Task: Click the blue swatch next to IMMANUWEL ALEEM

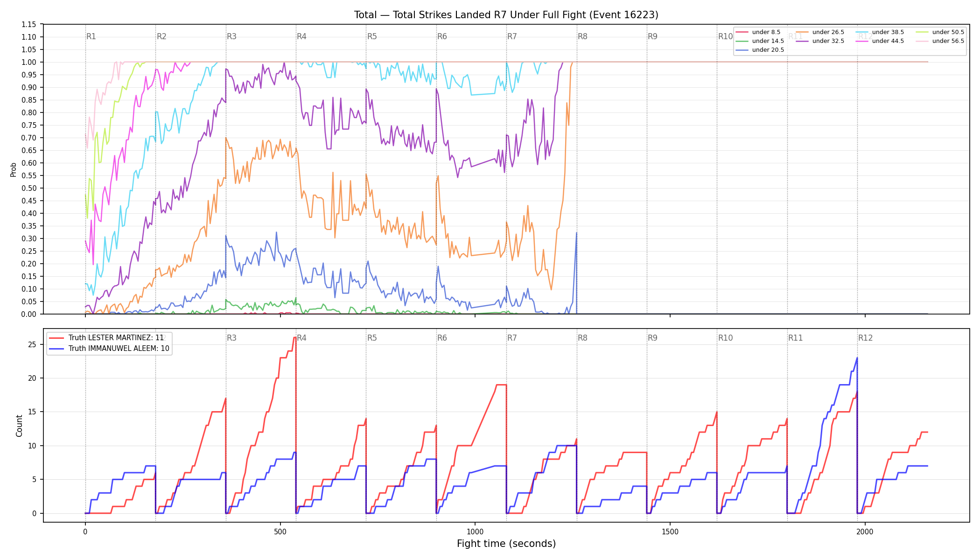Action: point(57,349)
